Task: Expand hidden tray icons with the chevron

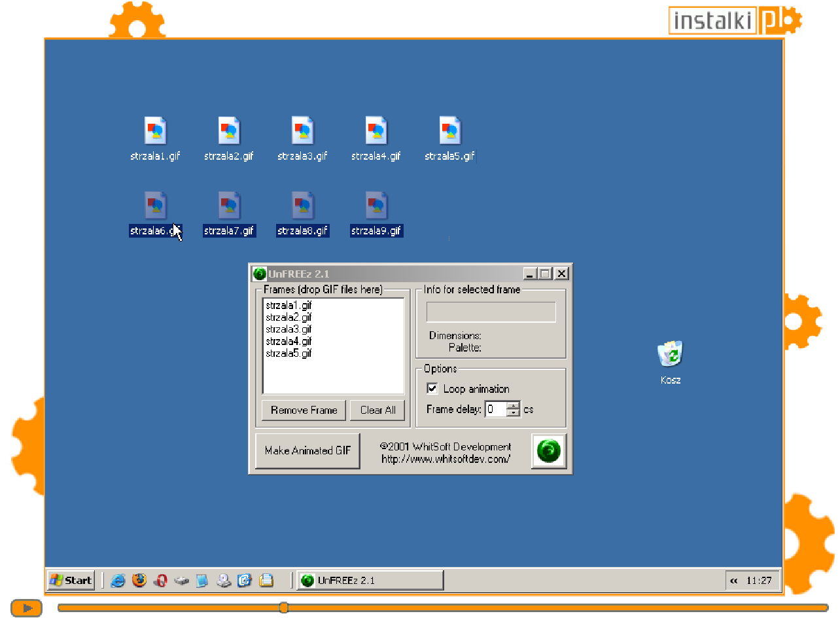Action: coord(734,581)
